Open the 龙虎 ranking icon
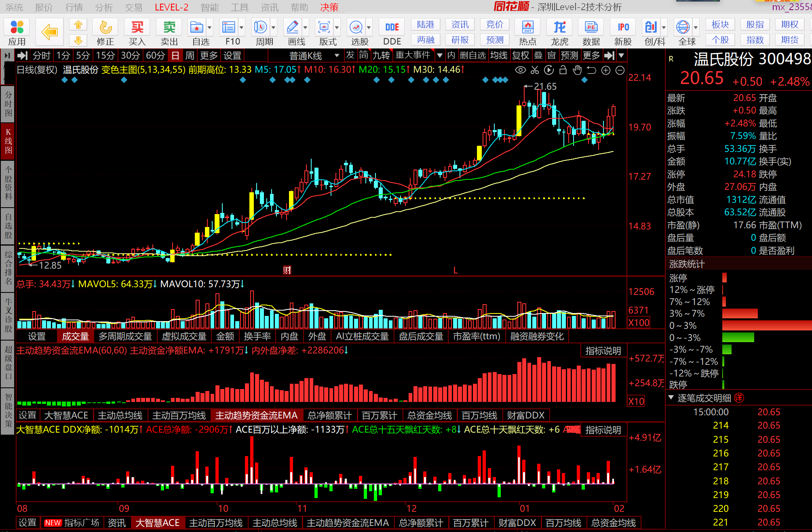 [559, 32]
